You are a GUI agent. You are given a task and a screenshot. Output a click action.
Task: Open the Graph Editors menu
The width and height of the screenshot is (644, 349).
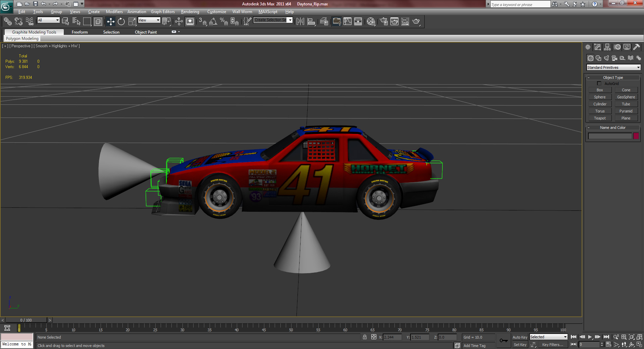[x=163, y=12]
